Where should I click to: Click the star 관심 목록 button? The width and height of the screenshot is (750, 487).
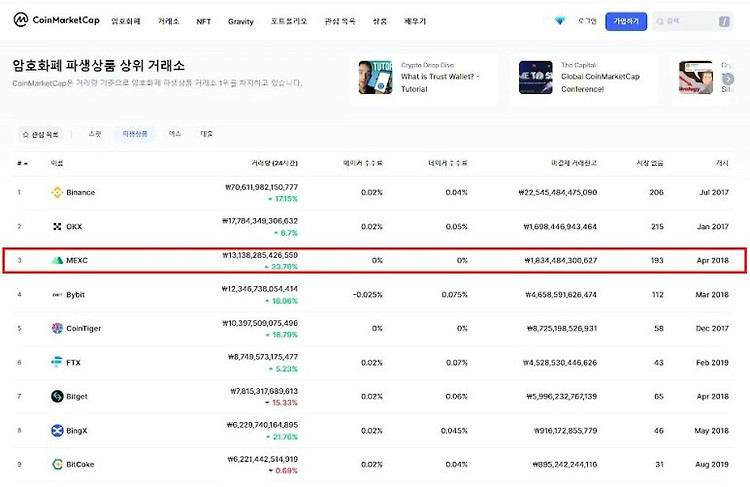(41, 135)
